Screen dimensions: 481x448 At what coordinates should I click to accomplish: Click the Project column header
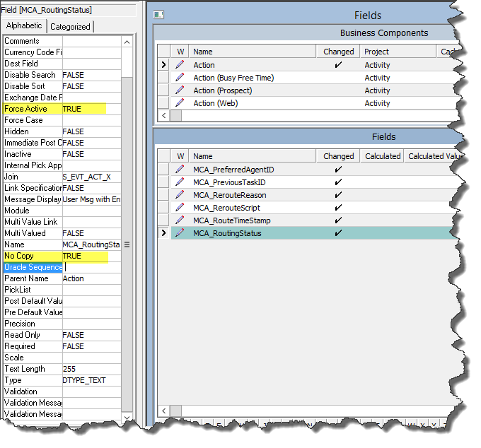(398, 52)
